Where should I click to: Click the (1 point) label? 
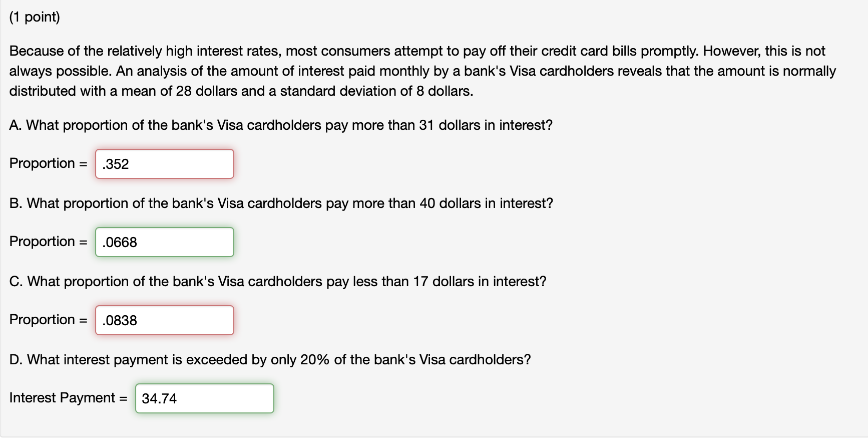35,17
